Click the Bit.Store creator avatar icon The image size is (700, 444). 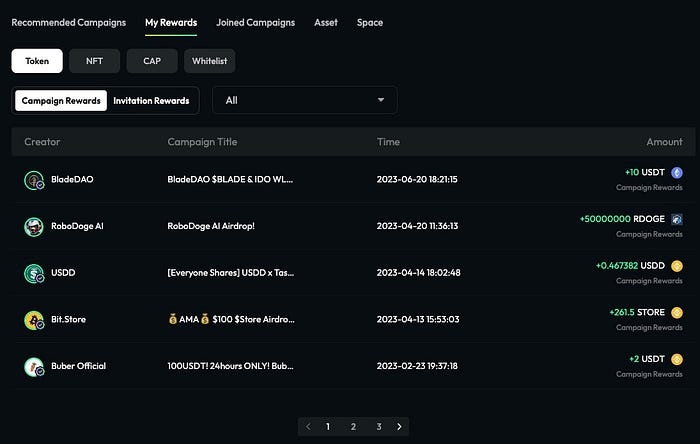point(34,320)
